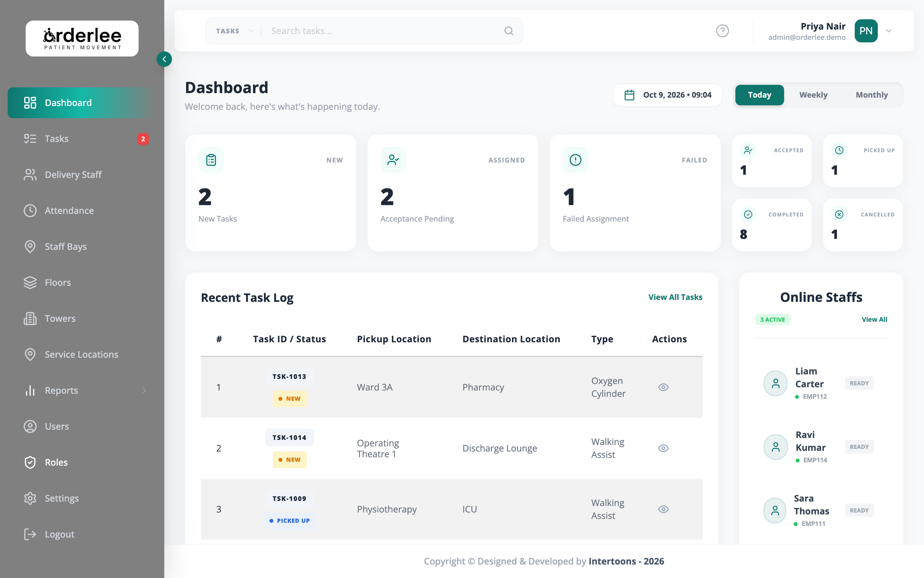Open the user account dropdown chevron
The height and width of the screenshot is (578, 924).
point(889,31)
